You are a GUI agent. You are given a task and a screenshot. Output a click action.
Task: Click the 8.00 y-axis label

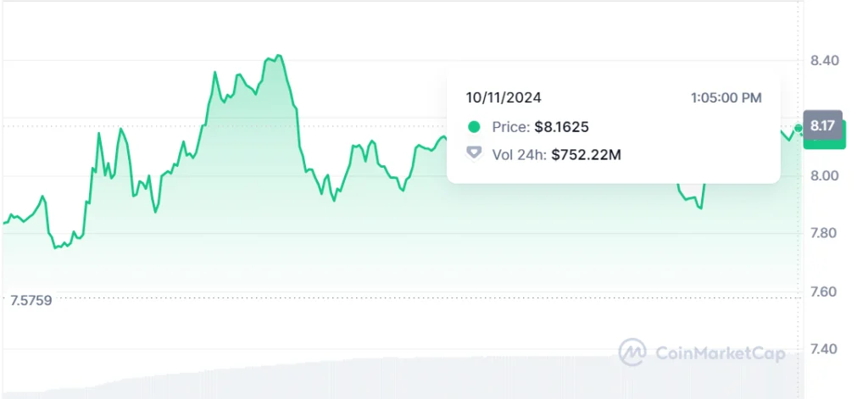[824, 176]
